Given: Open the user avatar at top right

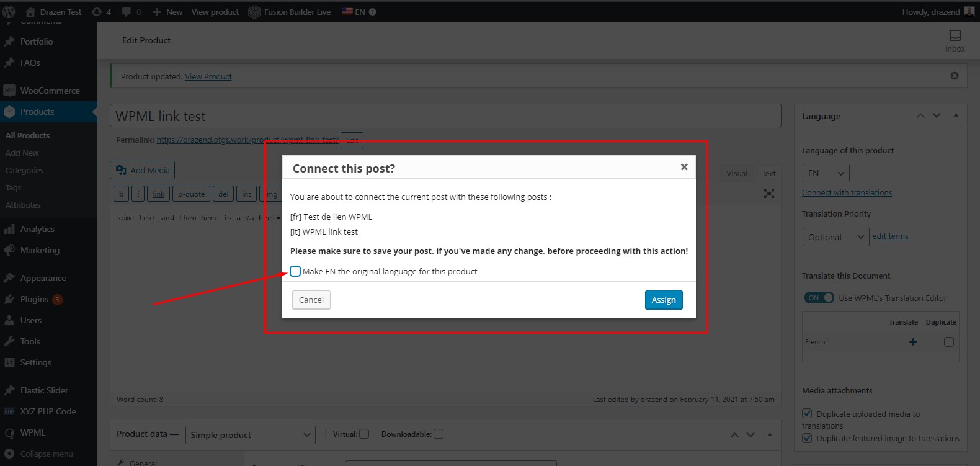Looking at the screenshot, I should pos(969,11).
